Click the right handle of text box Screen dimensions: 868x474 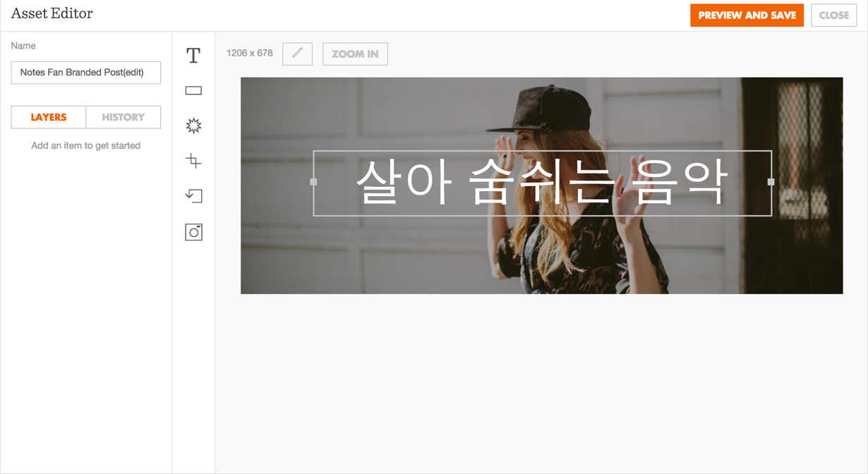771,182
